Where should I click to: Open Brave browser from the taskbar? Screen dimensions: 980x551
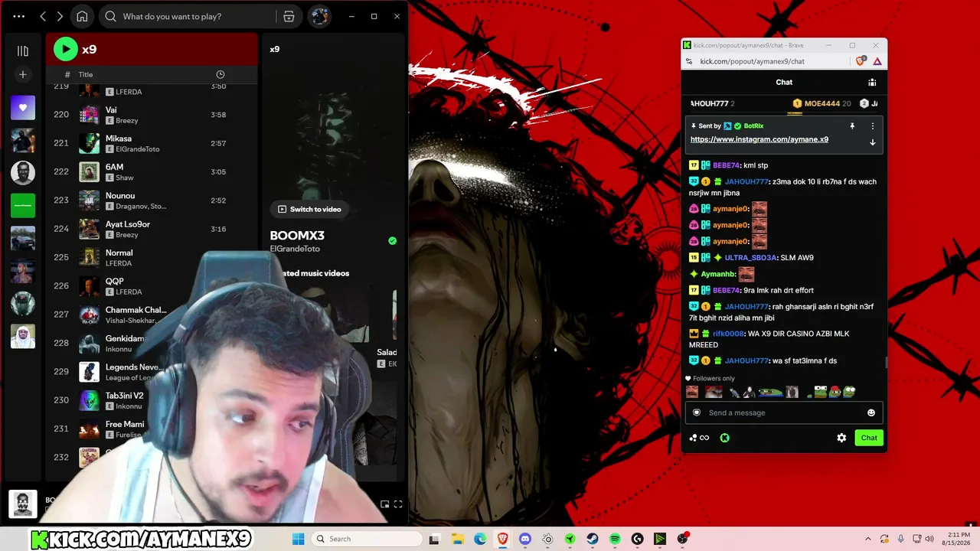coord(502,539)
